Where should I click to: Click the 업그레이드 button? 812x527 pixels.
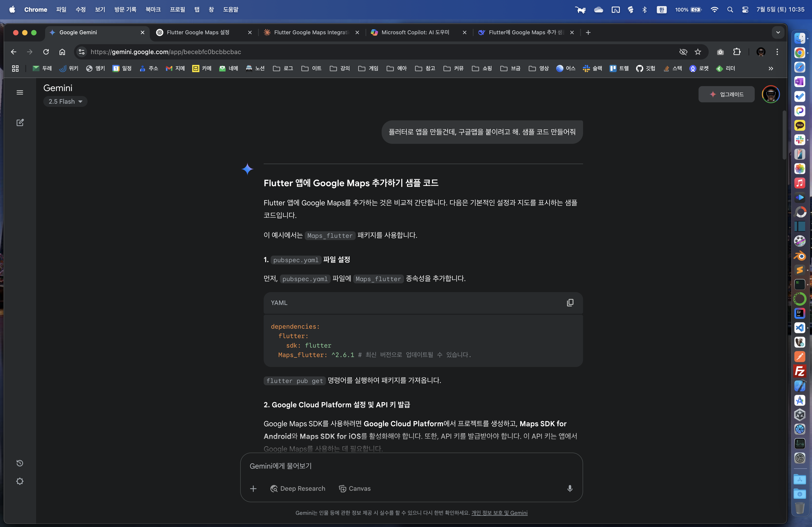click(x=726, y=94)
